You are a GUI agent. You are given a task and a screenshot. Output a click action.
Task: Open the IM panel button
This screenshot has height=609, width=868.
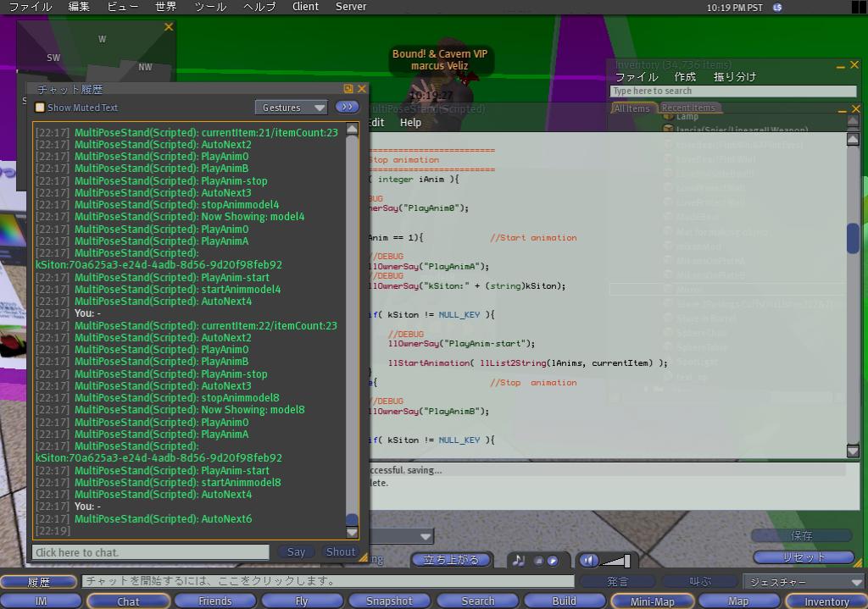coord(41,601)
